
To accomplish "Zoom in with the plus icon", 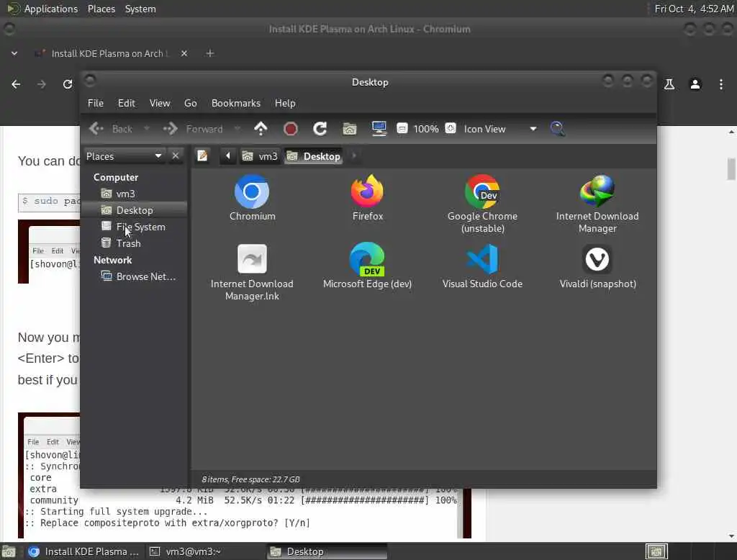I will click(x=451, y=128).
